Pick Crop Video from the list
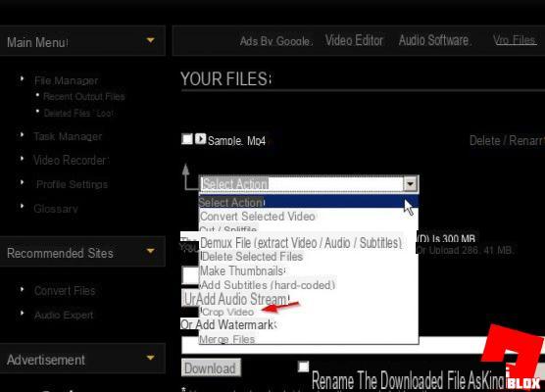 point(227,312)
